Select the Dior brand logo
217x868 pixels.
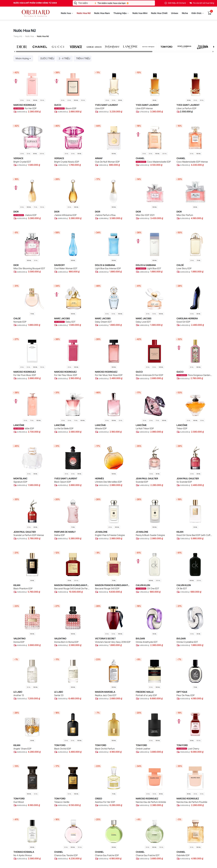tap(22, 47)
